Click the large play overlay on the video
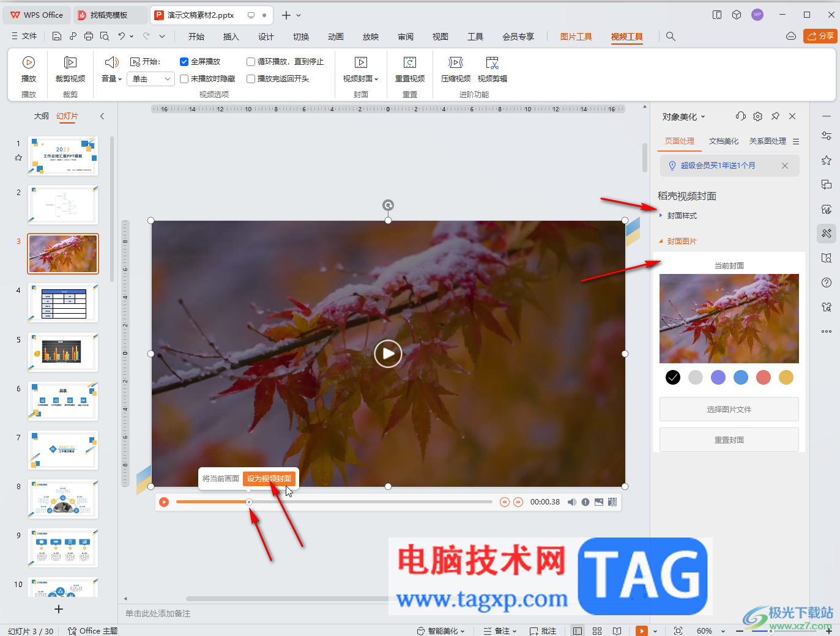 pos(388,353)
